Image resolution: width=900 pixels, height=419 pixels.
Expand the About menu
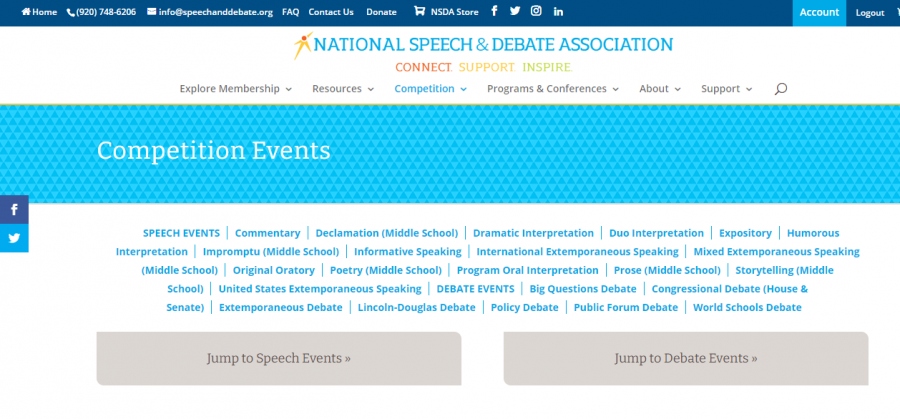click(x=660, y=88)
